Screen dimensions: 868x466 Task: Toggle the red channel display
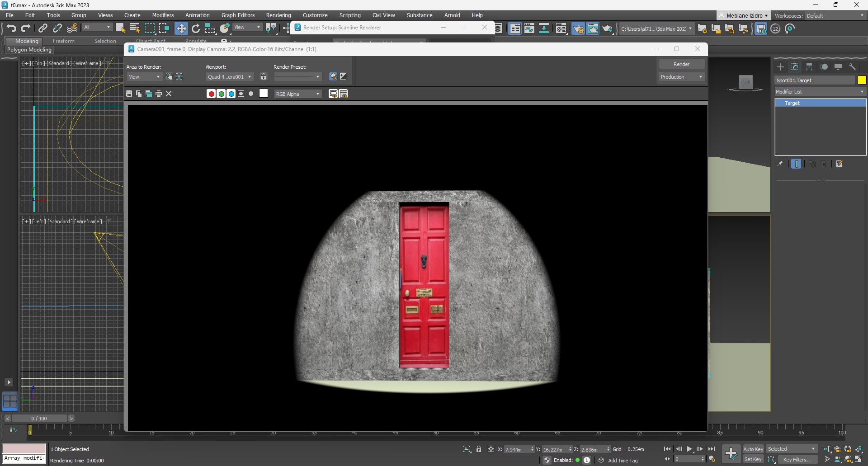coord(211,94)
